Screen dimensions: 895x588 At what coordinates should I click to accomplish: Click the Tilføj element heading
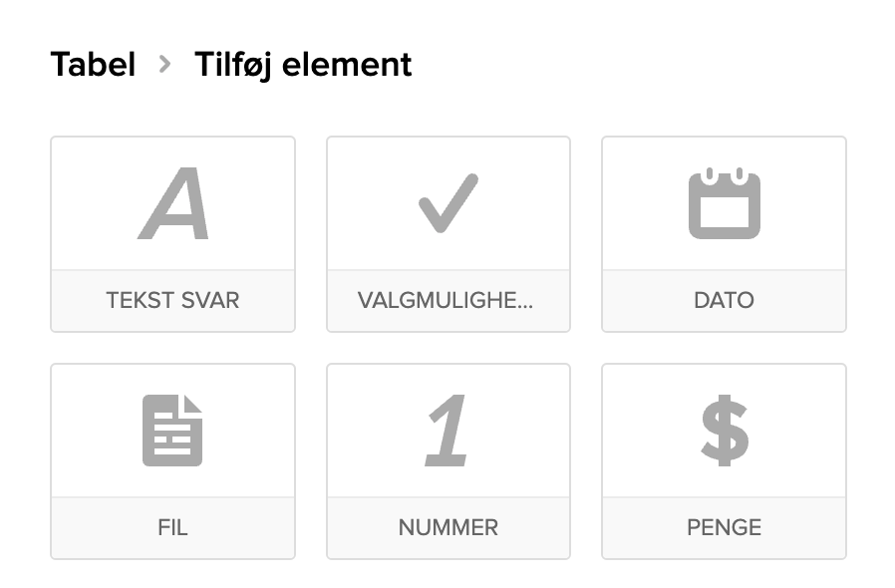303,66
